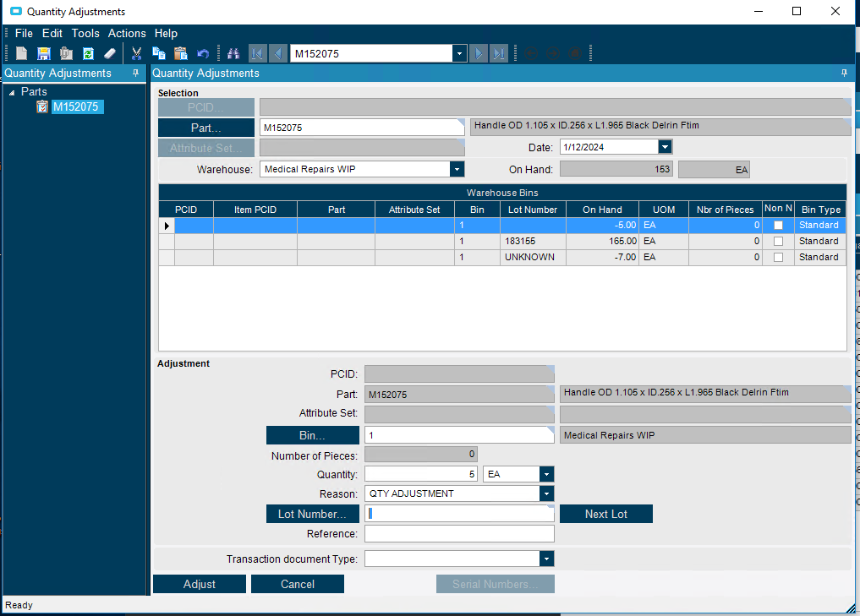Viewport: 860px width, 616px height.
Task: Toggle Non N checkbox for UNKNOWN lot
Action: (778, 258)
